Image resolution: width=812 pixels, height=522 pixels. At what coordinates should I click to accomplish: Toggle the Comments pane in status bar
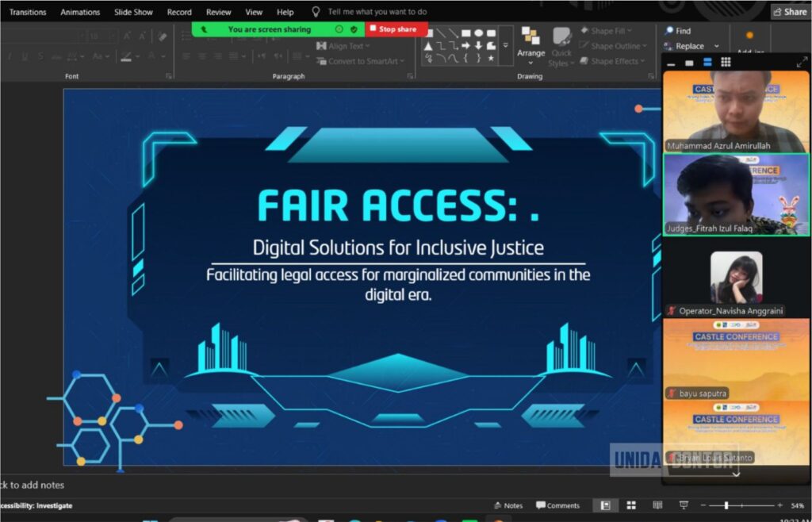click(557, 505)
